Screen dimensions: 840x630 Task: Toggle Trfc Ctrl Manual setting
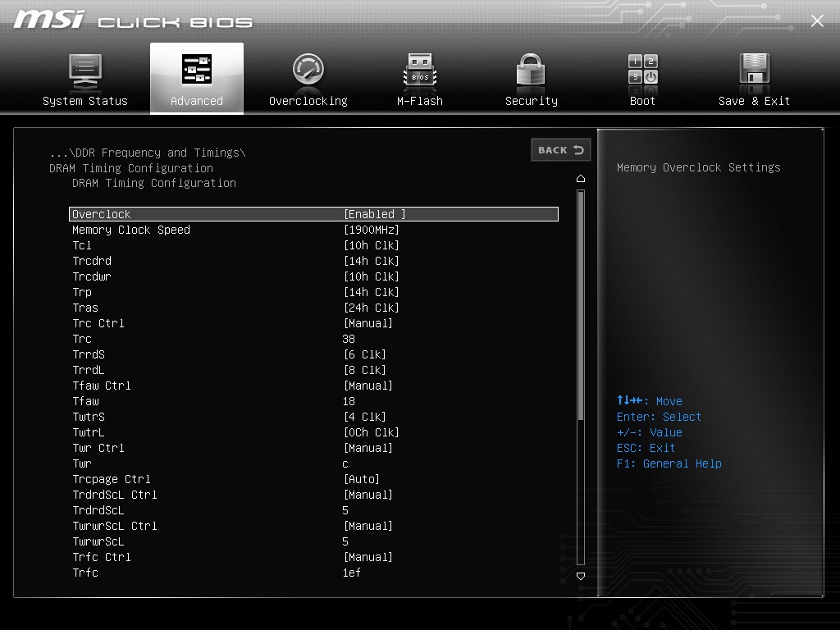pos(368,557)
